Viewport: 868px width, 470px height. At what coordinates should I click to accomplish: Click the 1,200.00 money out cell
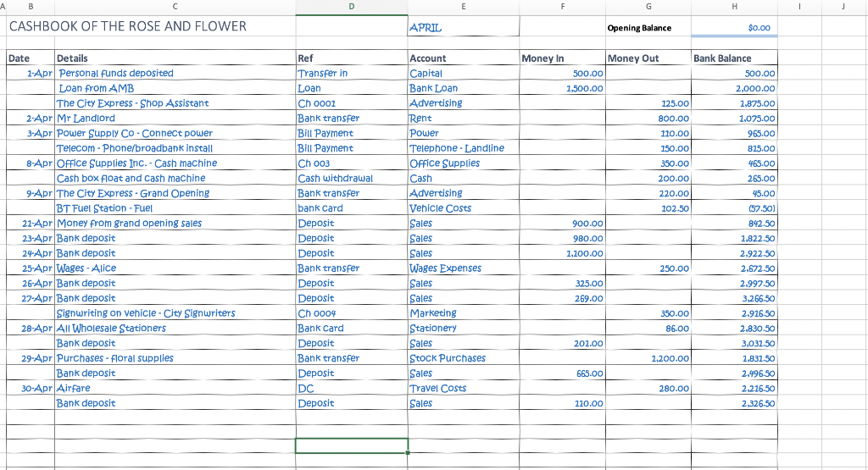(x=648, y=357)
